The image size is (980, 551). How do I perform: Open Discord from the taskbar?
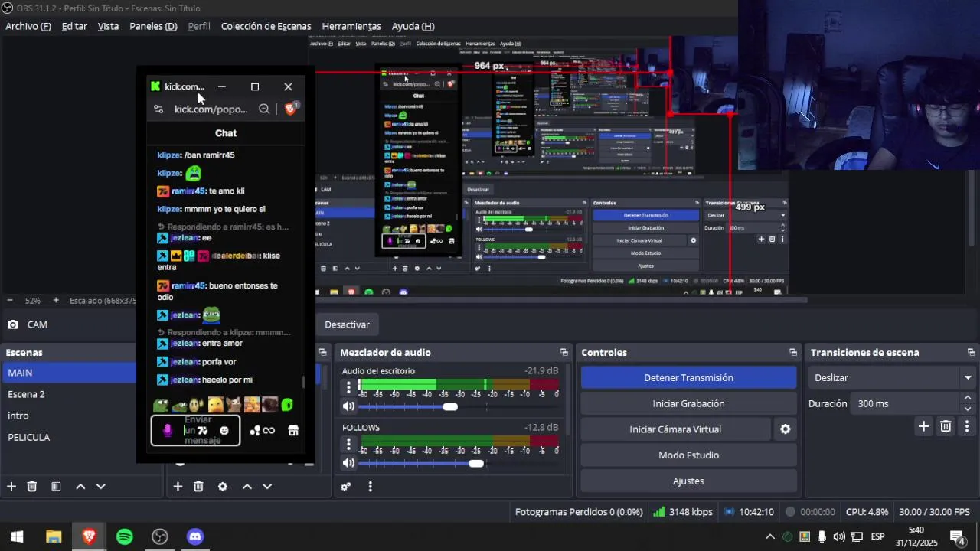click(195, 536)
